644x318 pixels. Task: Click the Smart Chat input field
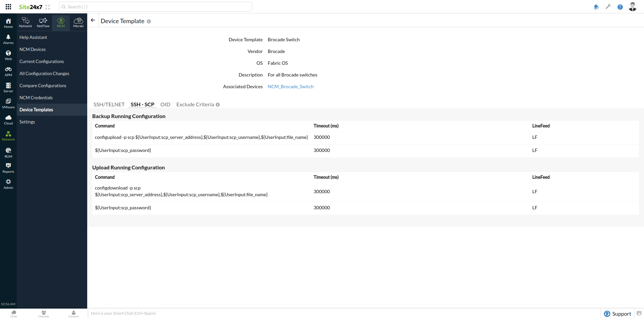(201, 313)
